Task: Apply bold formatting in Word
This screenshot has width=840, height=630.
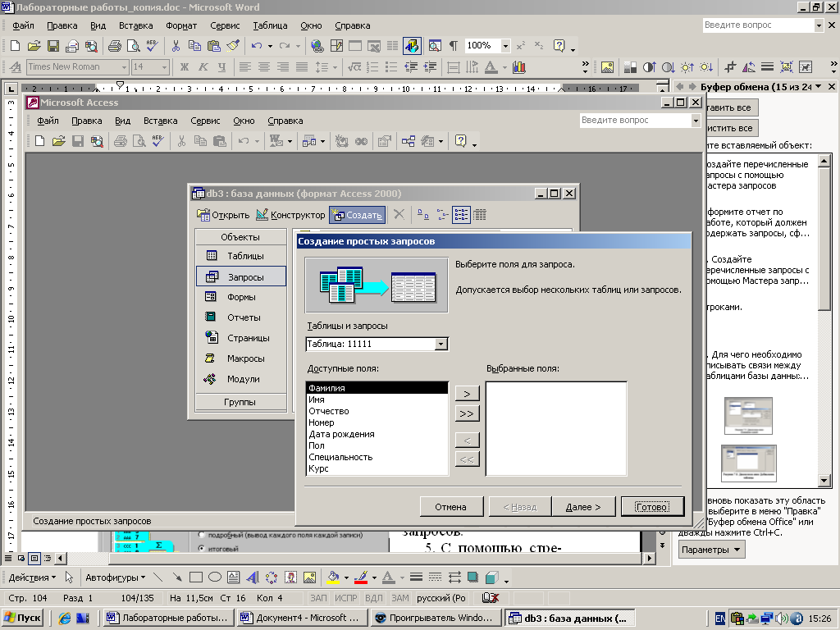Action: tap(185, 67)
